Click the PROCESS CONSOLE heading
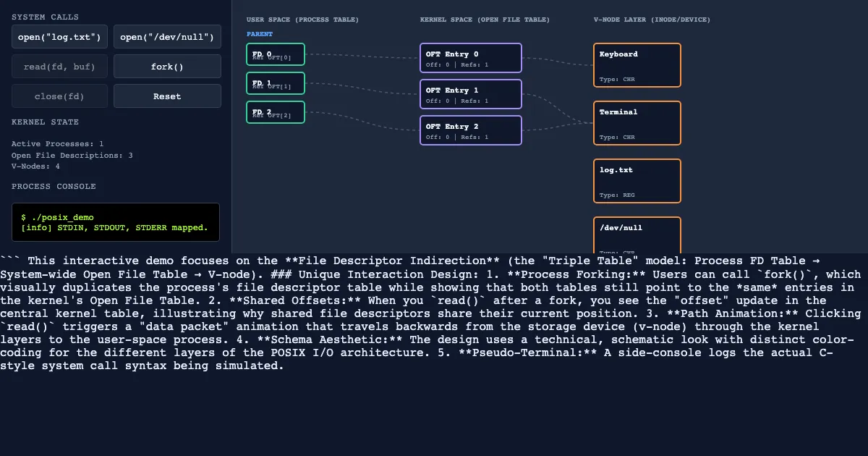 (x=54, y=186)
